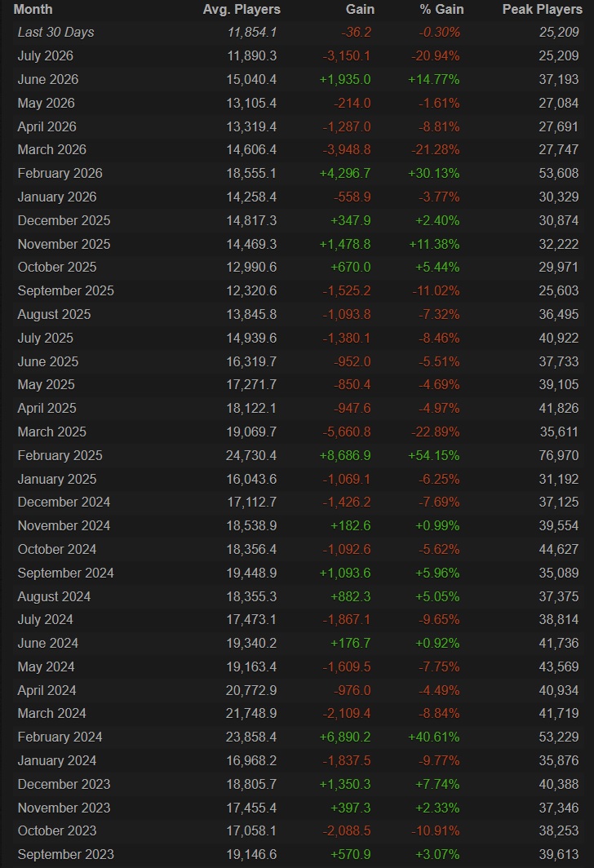This screenshot has height=868, width=594.
Task: Select the Last 30 Days row label
Action: (x=55, y=33)
